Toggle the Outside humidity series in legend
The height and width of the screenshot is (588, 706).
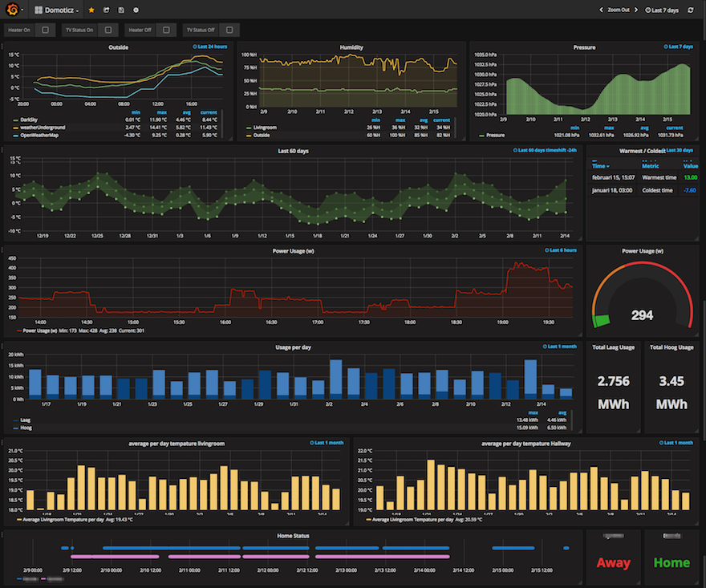click(x=262, y=135)
